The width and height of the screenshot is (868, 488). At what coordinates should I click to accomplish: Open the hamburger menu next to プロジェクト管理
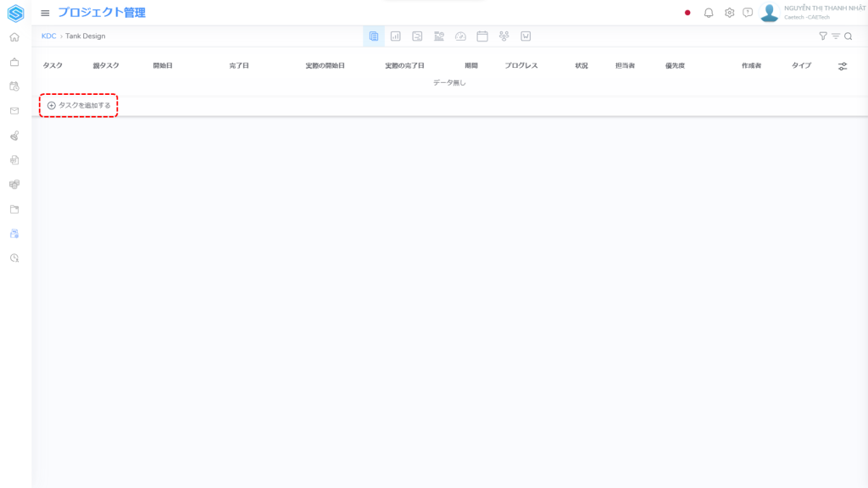45,13
